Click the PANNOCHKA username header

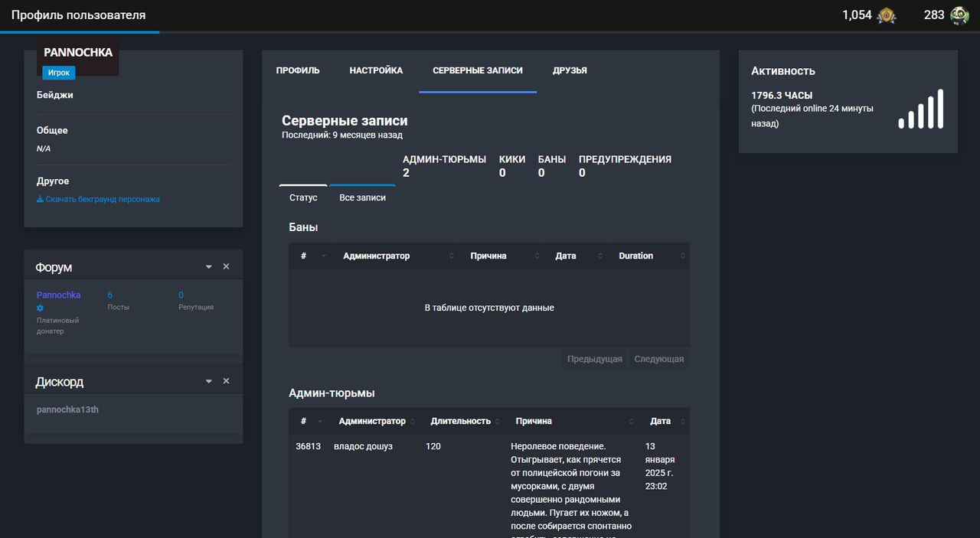click(78, 53)
